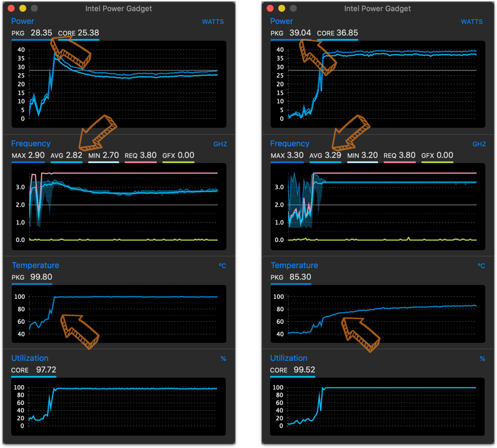Click the Power heading in left window
This screenshot has height=448, width=497.
(23, 21)
